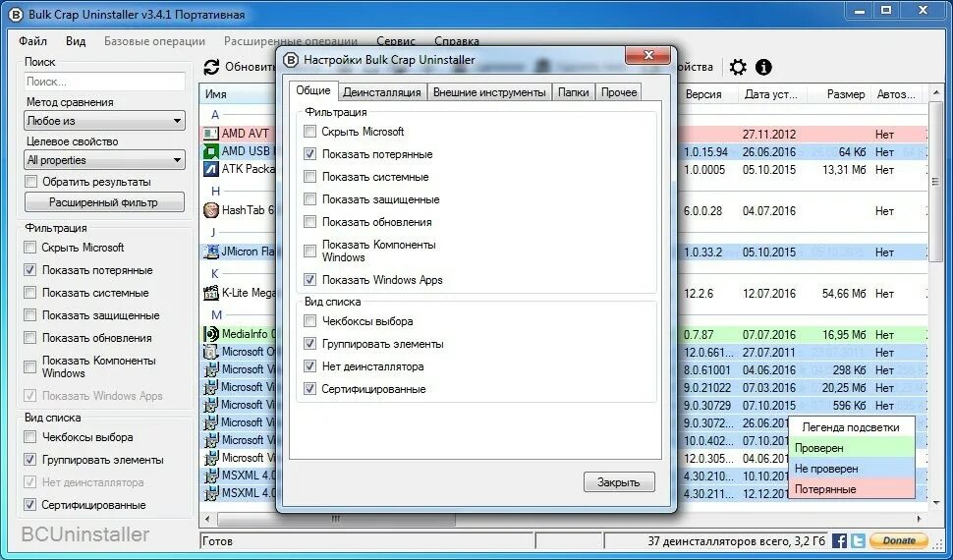Toggle 'Скрыть Microsoft' in main window sidebar
The height and width of the screenshot is (560, 953).
click(x=29, y=248)
